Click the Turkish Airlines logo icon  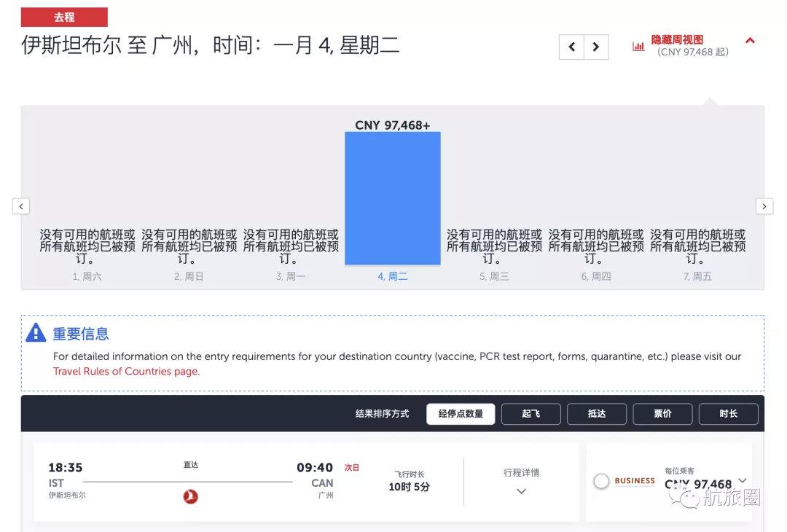191,497
